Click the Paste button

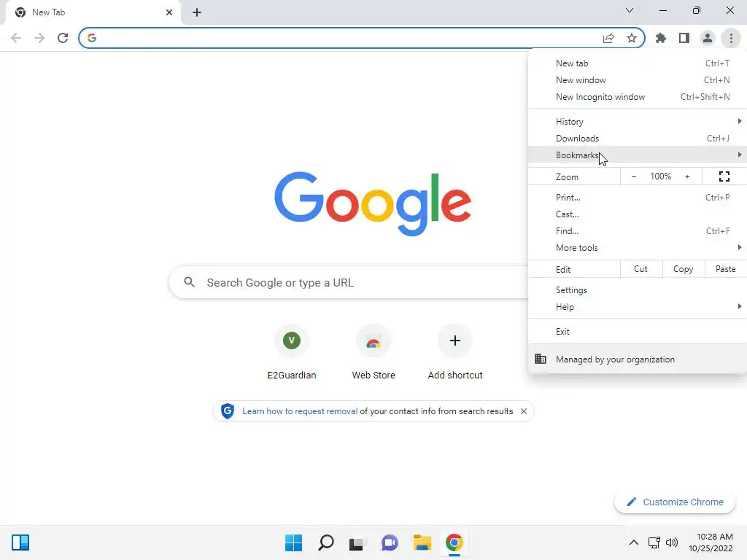(x=725, y=269)
